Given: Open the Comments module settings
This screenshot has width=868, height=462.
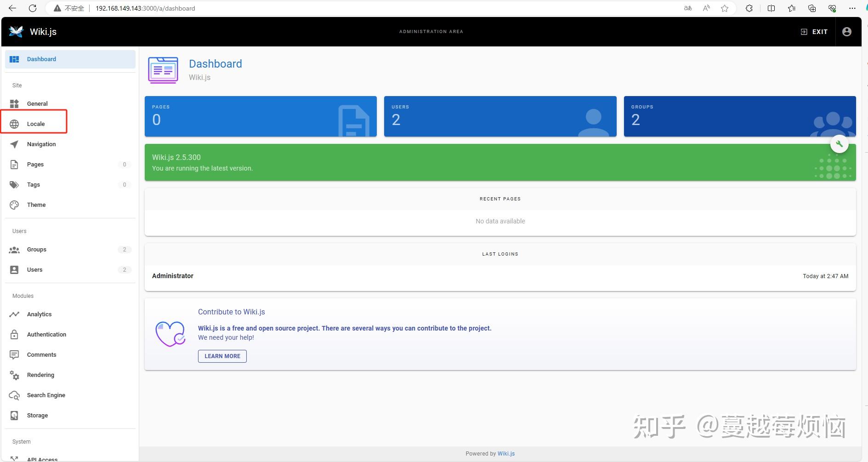Looking at the screenshot, I should click(41, 354).
